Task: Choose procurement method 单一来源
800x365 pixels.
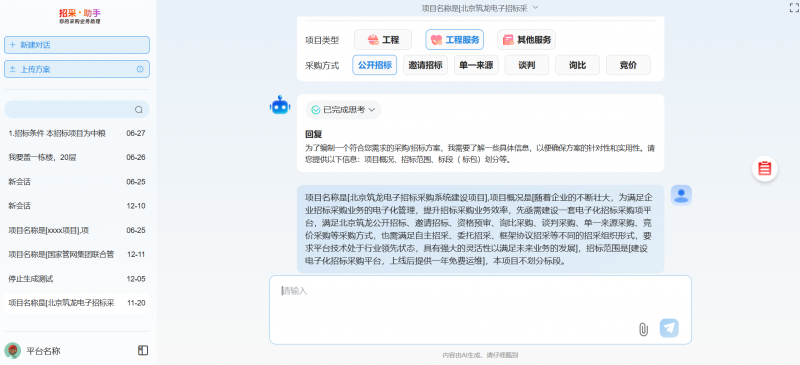Action: click(x=476, y=65)
